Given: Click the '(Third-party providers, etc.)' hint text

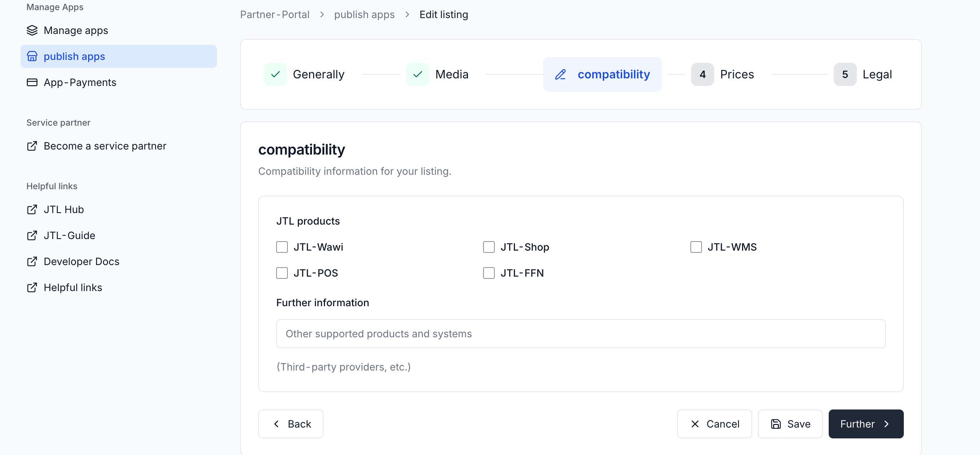Looking at the screenshot, I should pyautogui.click(x=343, y=367).
